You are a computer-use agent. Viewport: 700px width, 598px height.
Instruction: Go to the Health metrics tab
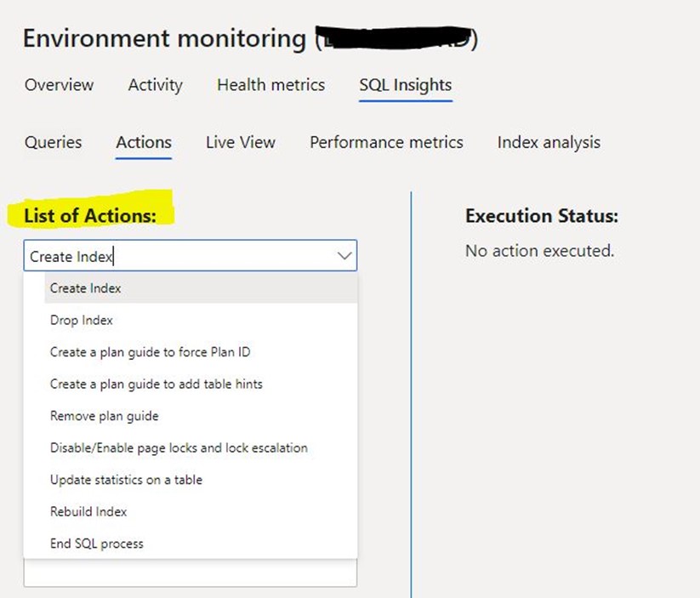click(270, 85)
